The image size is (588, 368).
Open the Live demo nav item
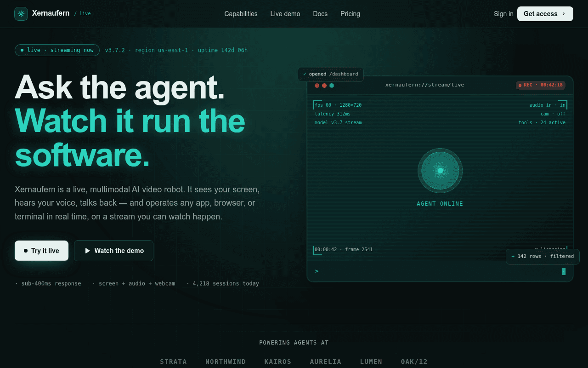(x=285, y=14)
